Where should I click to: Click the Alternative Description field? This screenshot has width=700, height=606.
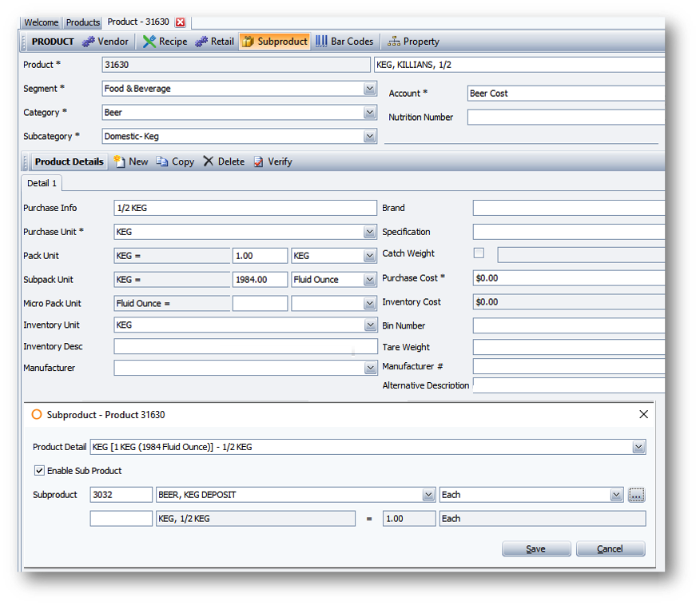pos(569,385)
